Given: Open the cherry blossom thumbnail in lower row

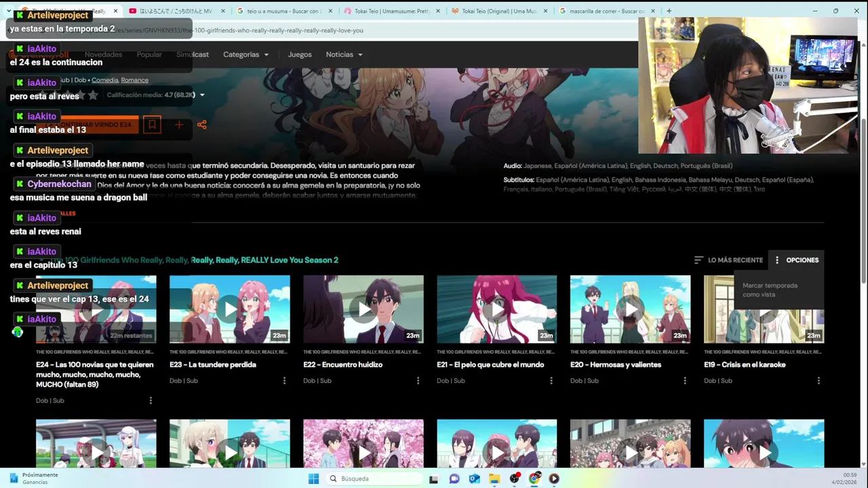Looking at the screenshot, I should tap(363, 444).
